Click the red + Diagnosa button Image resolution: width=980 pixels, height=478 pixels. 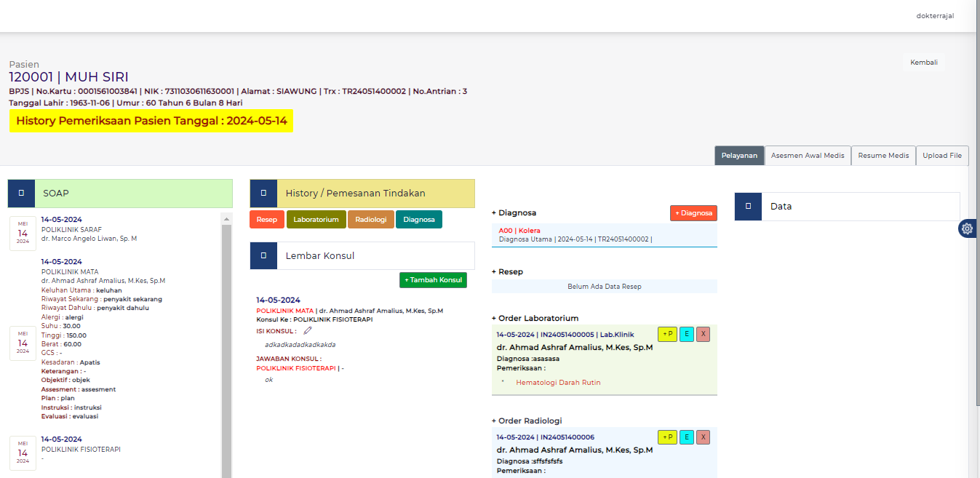(693, 212)
